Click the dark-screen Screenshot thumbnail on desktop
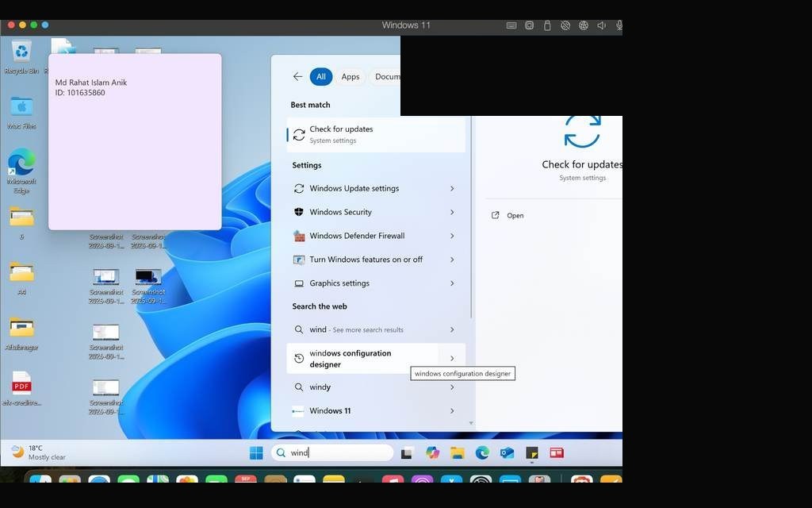The image size is (812, 508). pos(148,277)
